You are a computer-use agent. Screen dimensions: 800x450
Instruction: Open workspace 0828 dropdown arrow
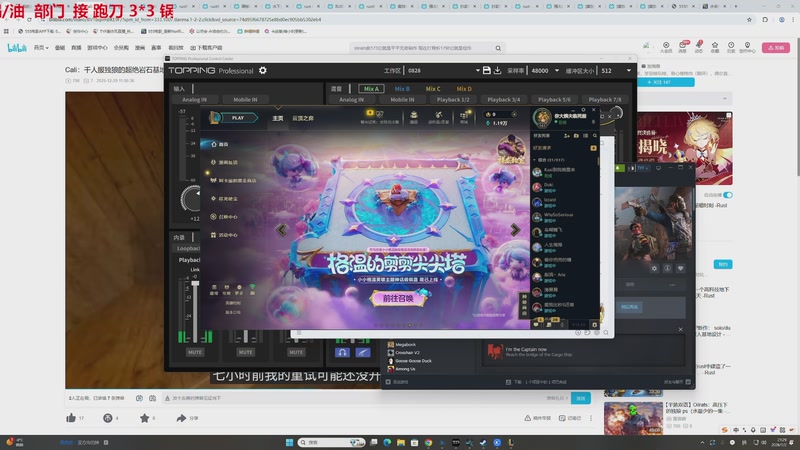(x=478, y=70)
